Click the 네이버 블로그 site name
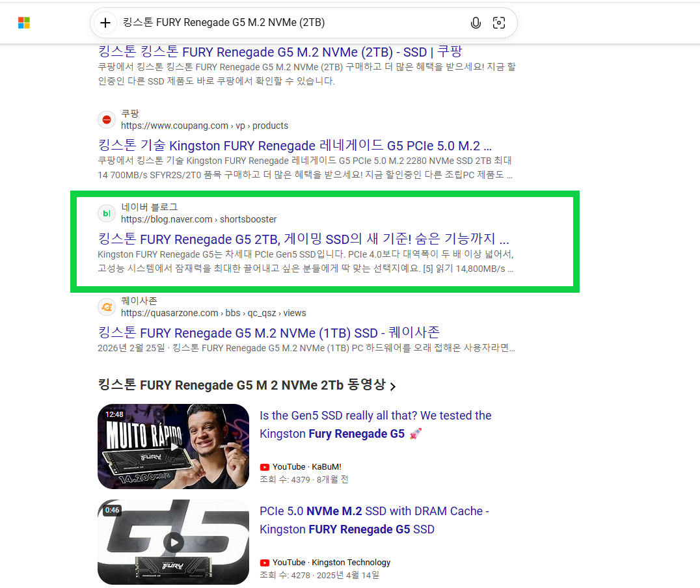700x588 pixels. point(150,207)
